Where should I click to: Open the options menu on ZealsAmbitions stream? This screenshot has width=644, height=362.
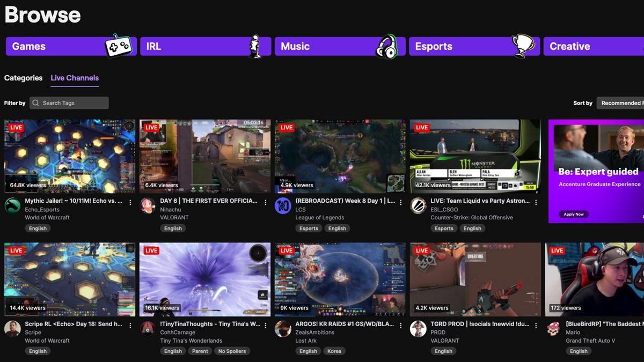(x=400, y=325)
